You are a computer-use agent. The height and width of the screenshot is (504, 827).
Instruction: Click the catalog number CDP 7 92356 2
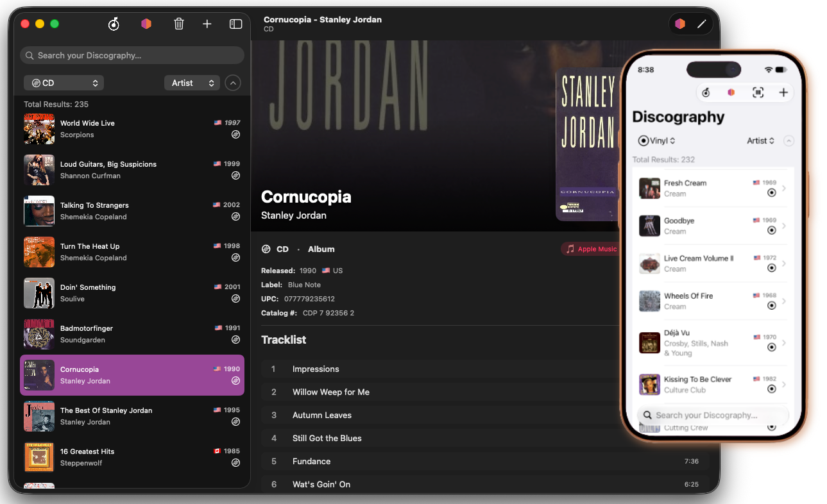(x=328, y=313)
